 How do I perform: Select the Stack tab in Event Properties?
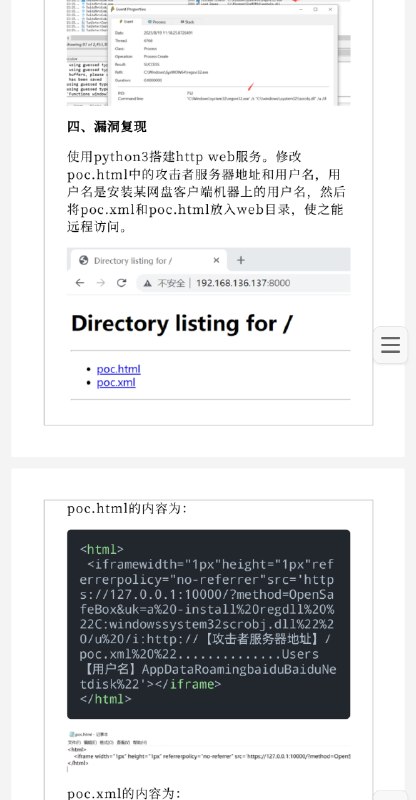[187, 22]
